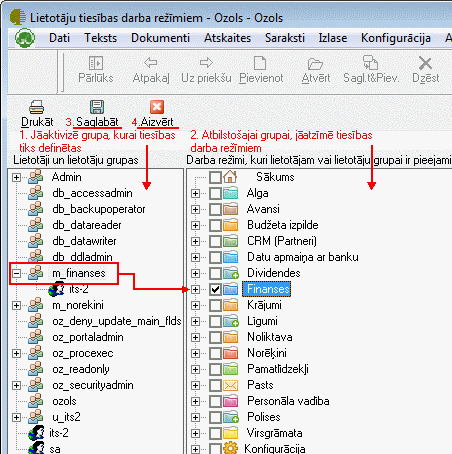
Task: Click the red Aizvērt close icon
Action: (157, 107)
